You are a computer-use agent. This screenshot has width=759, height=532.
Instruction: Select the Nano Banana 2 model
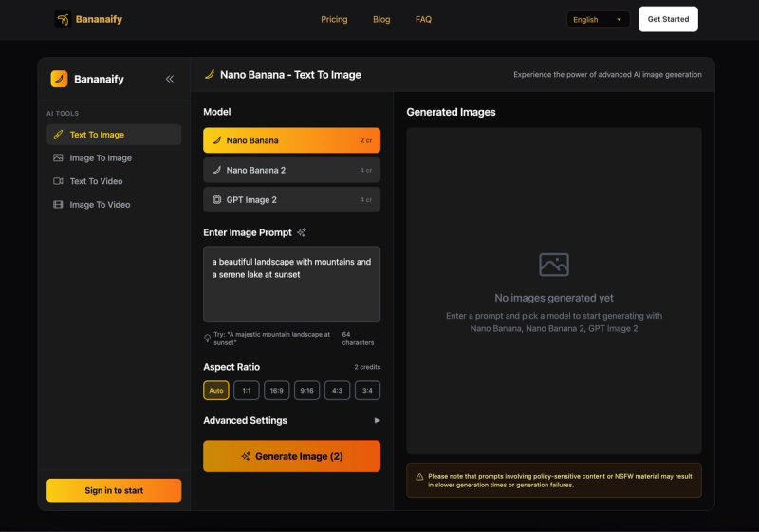tap(292, 170)
